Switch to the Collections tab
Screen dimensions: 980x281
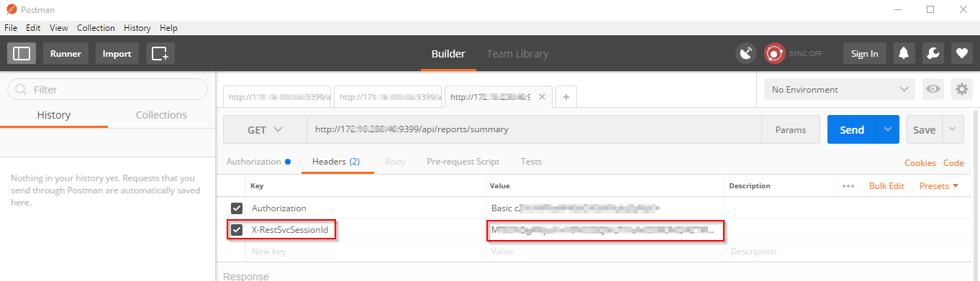pos(161,115)
